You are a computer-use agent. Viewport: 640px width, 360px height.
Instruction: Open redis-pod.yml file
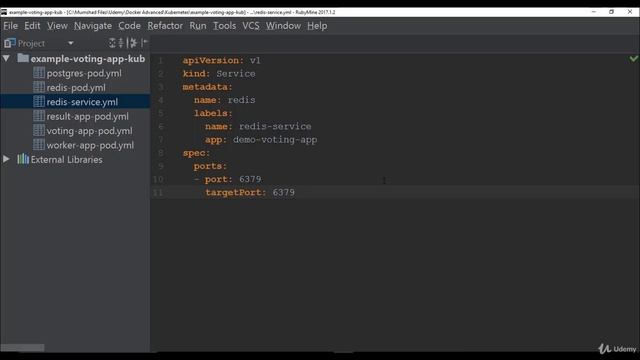click(x=76, y=88)
